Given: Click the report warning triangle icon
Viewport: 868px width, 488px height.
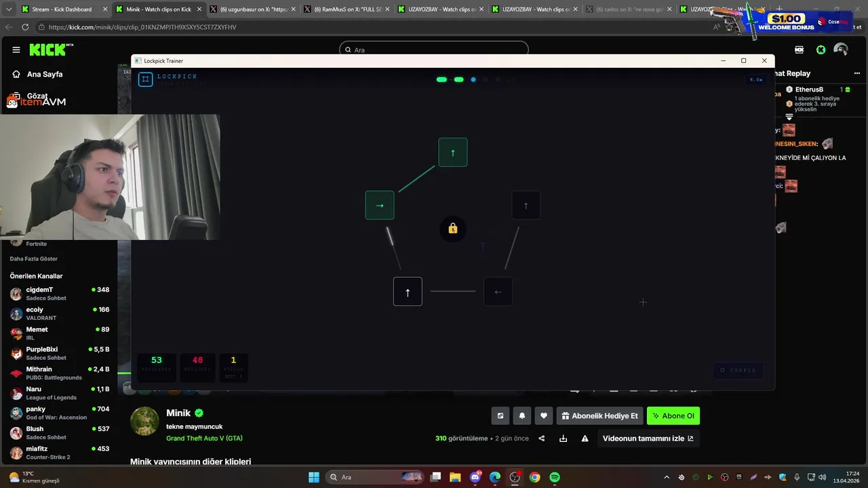Looking at the screenshot, I should tap(585, 439).
